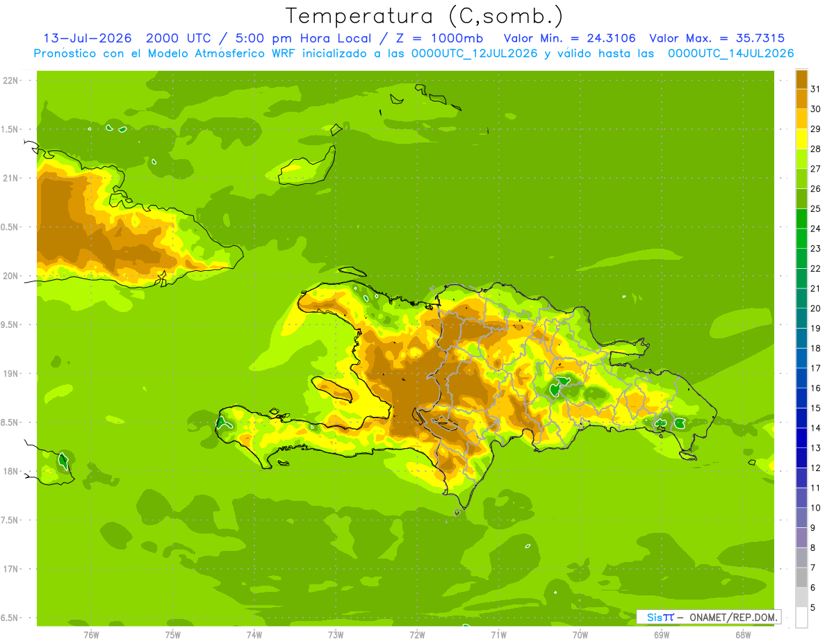The image size is (834, 644).
Task: Click the title "Temperatura (C,somb.)"
Action: [x=424, y=16]
